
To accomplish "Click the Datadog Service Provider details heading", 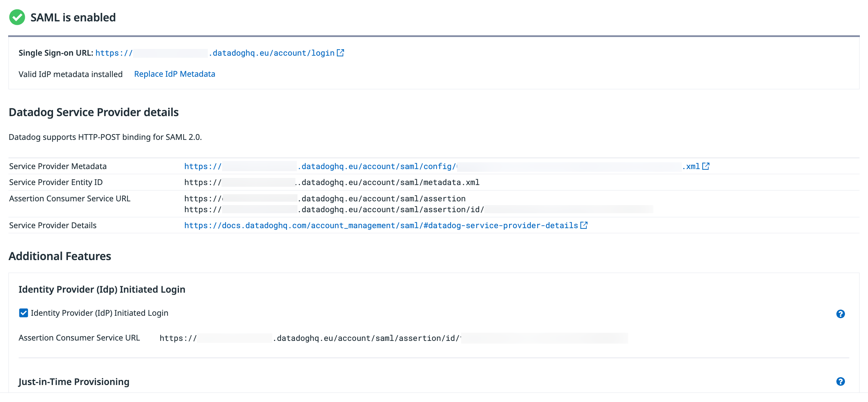I will point(94,112).
